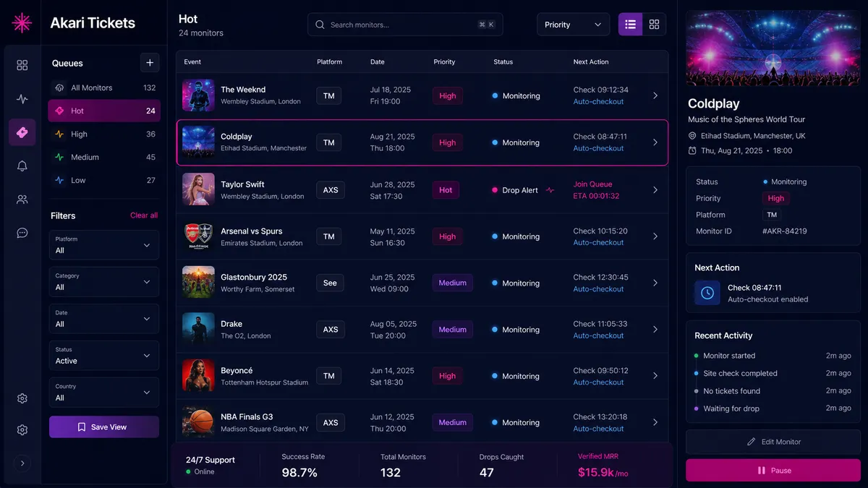868x488 pixels.
Task: Click the clock icon in Next Action
Action: point(707,293)
